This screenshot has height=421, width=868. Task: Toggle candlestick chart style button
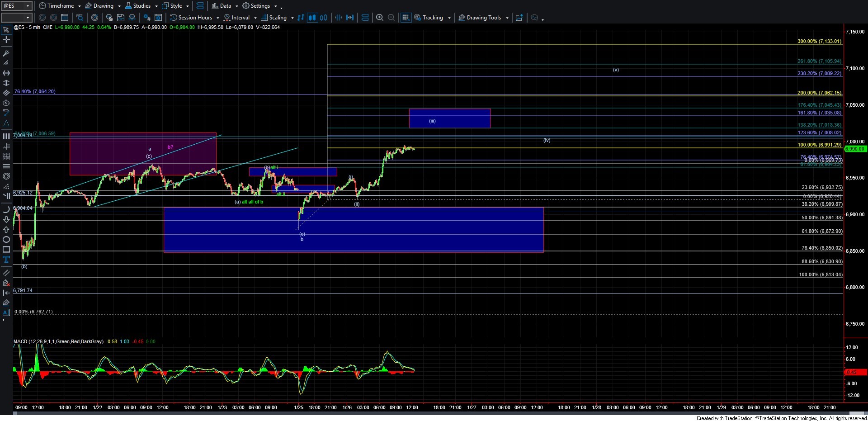pos(312,18)
